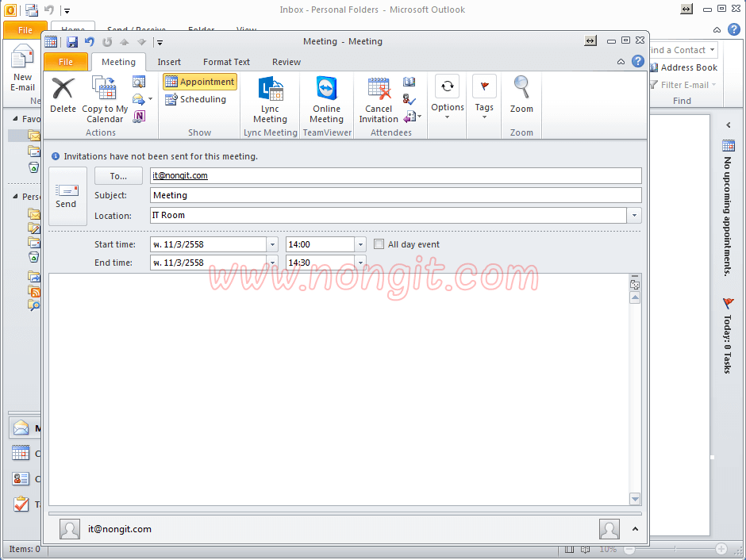Open the Start time date picker
Image resolution: width=746 pixels, height=560 pixels.
(x=272, y=244)
